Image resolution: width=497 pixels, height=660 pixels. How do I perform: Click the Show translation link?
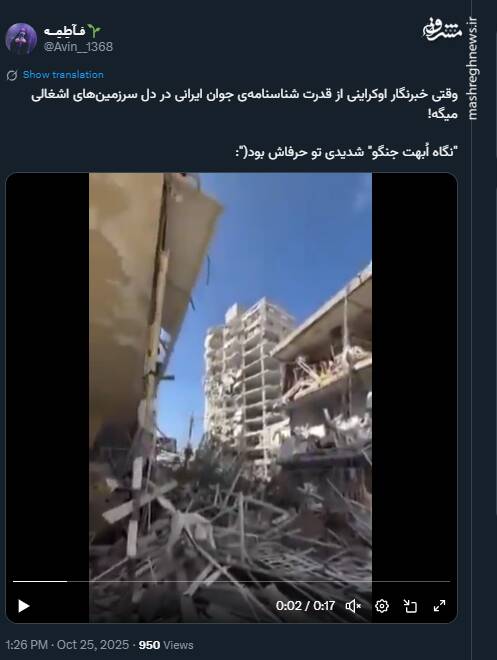[x=63, y=75]
